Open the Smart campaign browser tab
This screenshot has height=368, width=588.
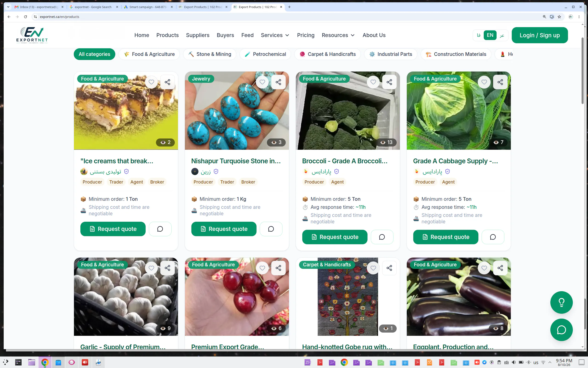coord(148,7)
